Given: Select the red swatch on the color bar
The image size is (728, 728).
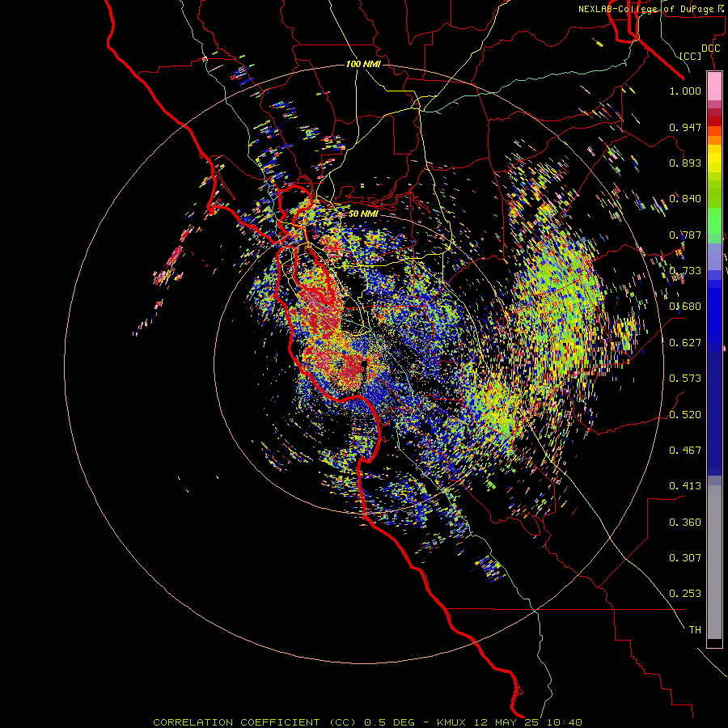Looking at the screenshot, I should click(714, 121).
